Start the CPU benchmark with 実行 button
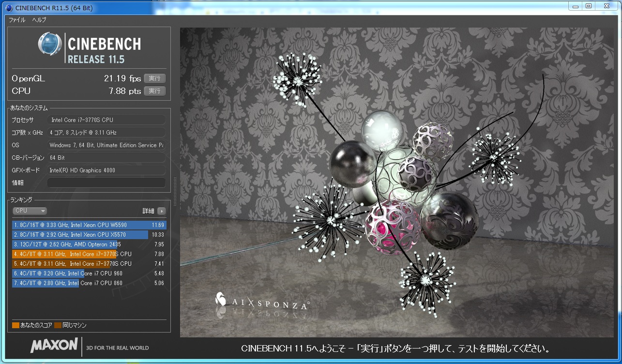Image resolution: width=622 pixels, height=364 pixels. pyautogui.click(x=154, y=91)
